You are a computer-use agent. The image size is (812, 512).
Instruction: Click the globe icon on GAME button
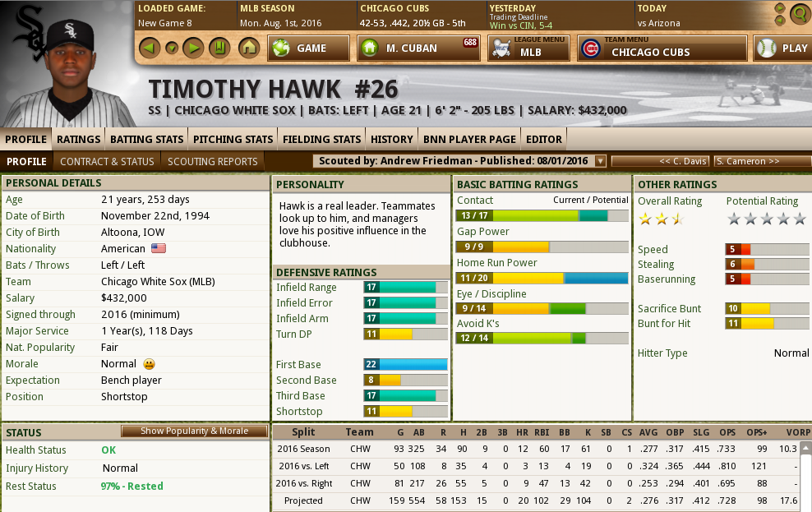pyautogui.click(x=281, y=48)
